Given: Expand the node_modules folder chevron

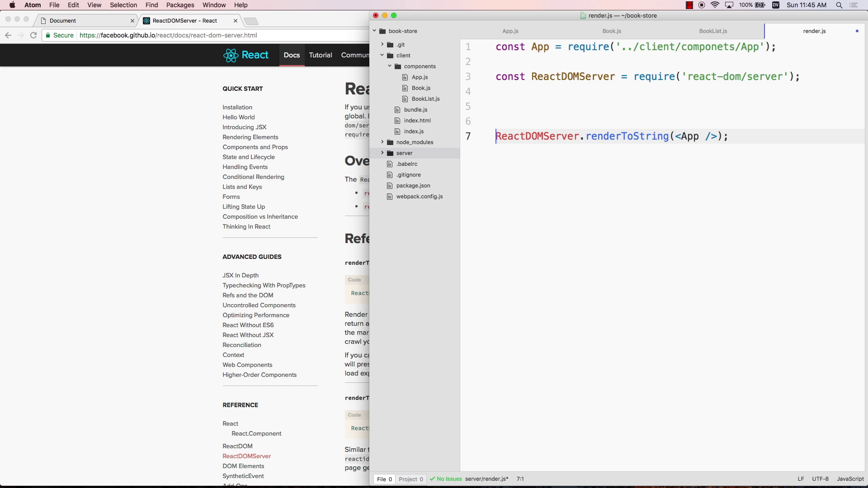Looking at the screenshot, I should click(382, 142).
